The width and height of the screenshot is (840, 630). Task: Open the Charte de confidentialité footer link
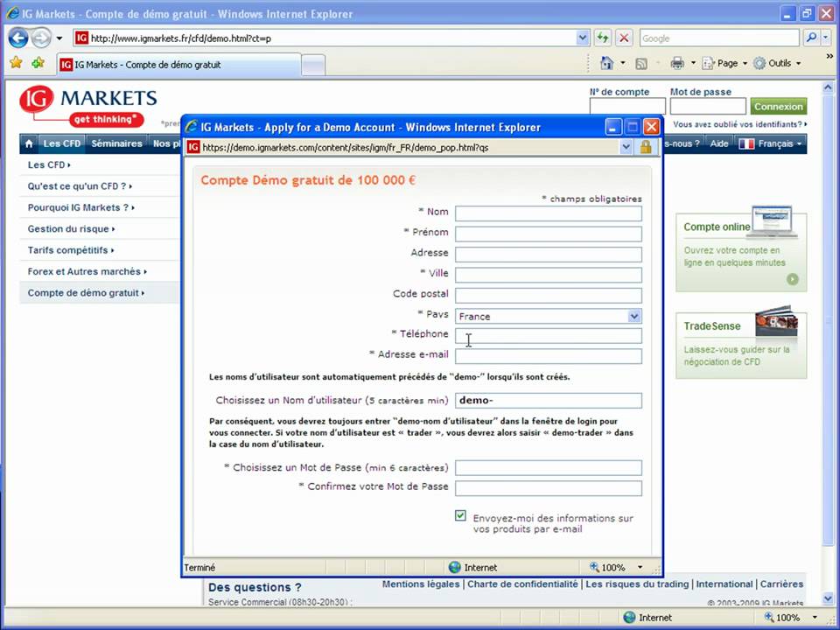[x=522, y=584]
